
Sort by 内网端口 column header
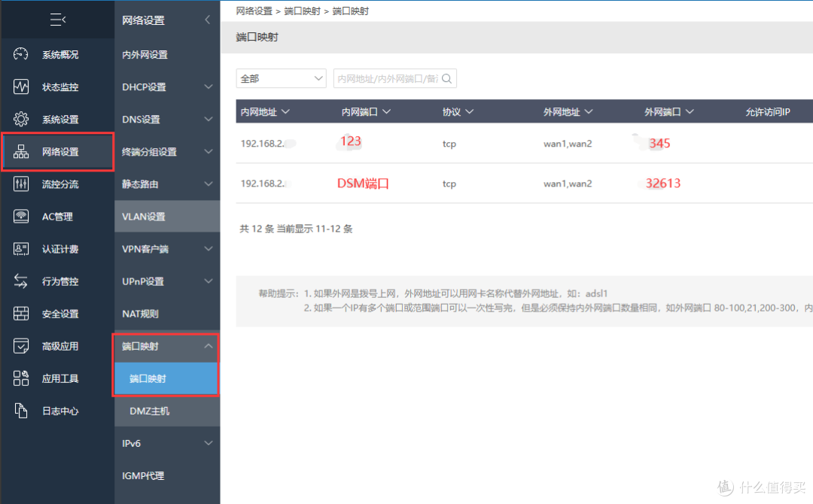coord(366,112)
